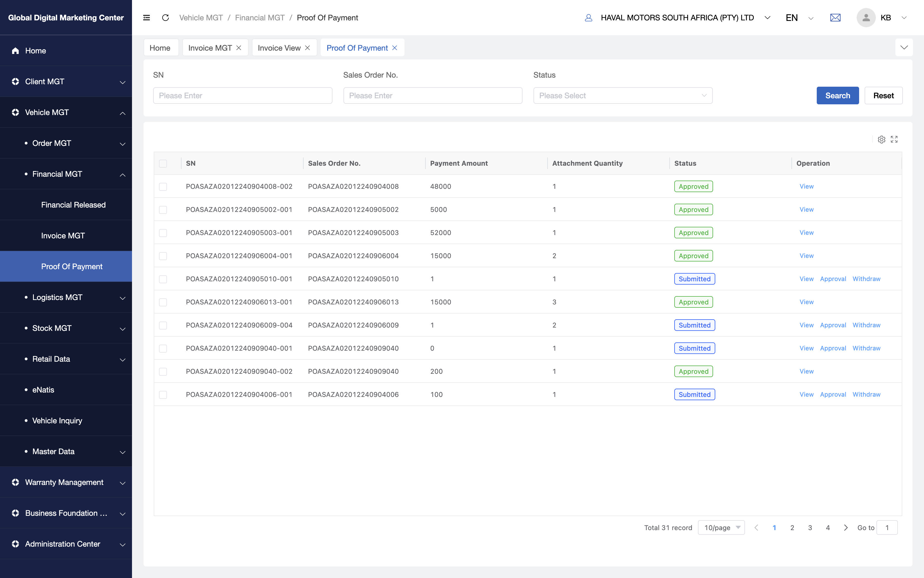The height and width of the screenshot is (578, 924).
Task: Check row POASAZA02012240905002-001
Action: (163, 210)
